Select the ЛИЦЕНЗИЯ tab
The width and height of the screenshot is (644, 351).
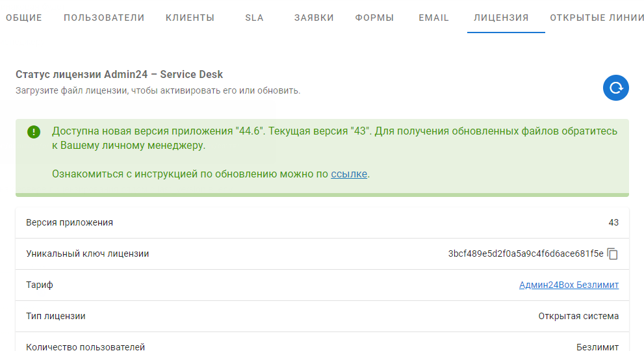(x=502, y=18)
